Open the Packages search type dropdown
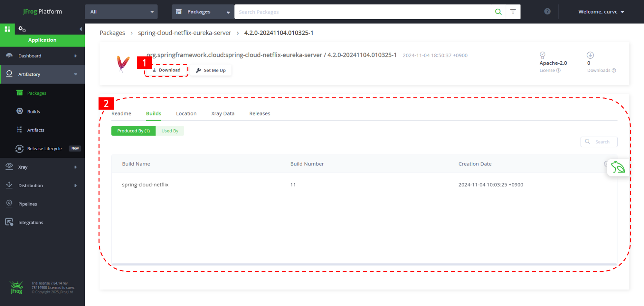The width and height of the screenshot is (644, 306). [x=203, y=12]
